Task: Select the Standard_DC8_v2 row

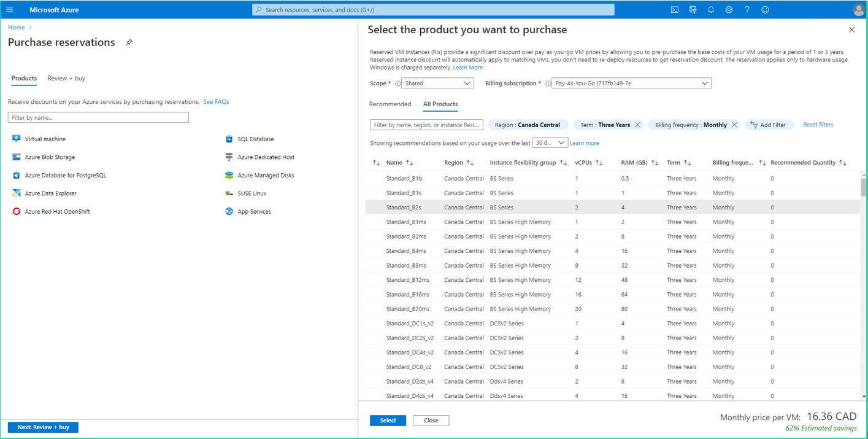Action: coord(613,367)
